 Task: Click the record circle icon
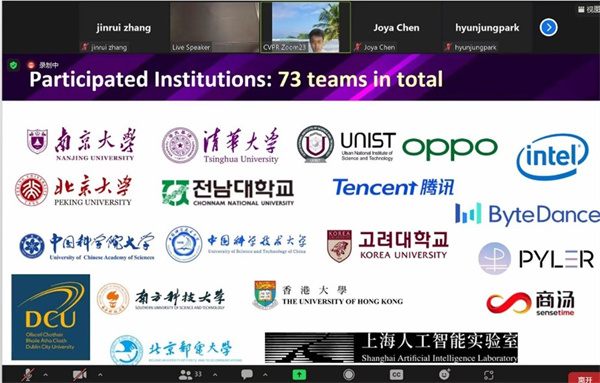click(x=349, y=375)
